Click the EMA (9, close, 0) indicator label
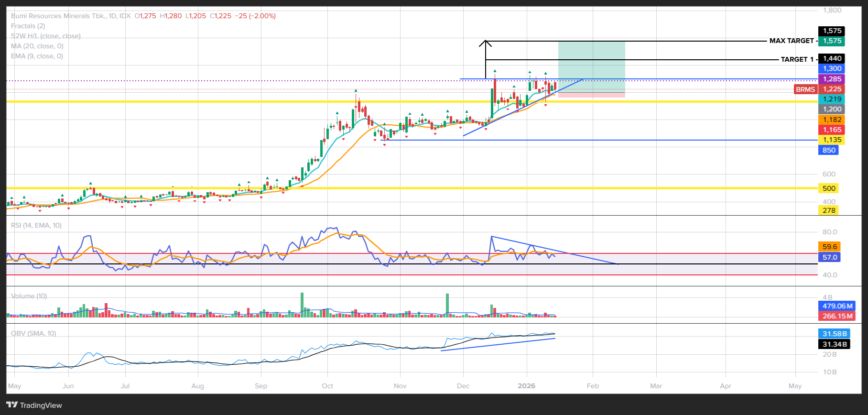The width and height of the screenshot is (868, 415). pos(37,56)
